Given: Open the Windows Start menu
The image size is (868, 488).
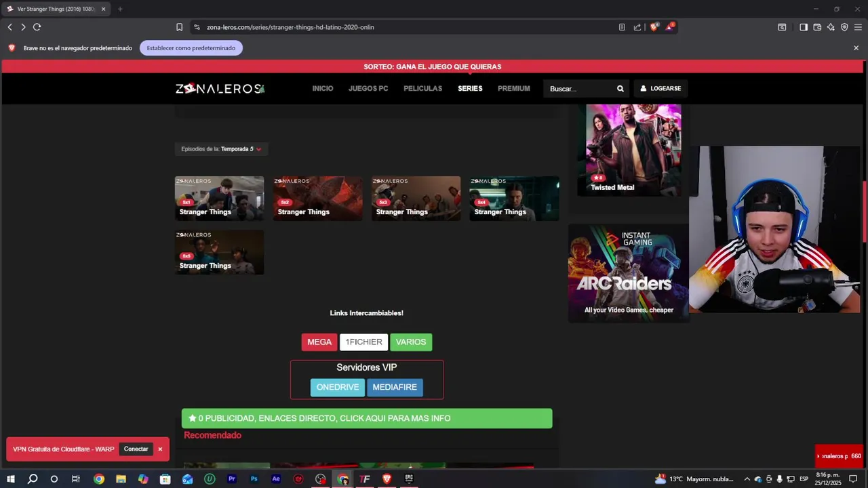Looking at the screenshot, I should (x=11, y=479).
